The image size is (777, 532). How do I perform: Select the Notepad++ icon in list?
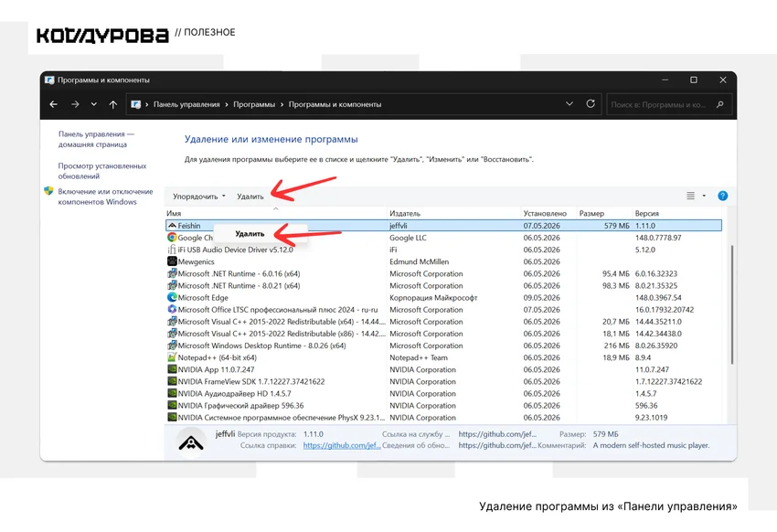tap(172, 357)
